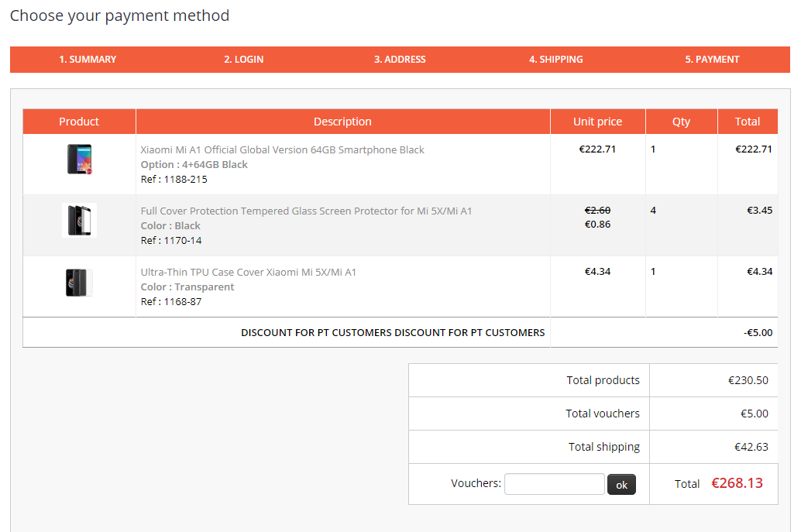The width and height of the screenshot is (801, 532).
Task: Click the Qty column header
Action: (x=681, y=122)
